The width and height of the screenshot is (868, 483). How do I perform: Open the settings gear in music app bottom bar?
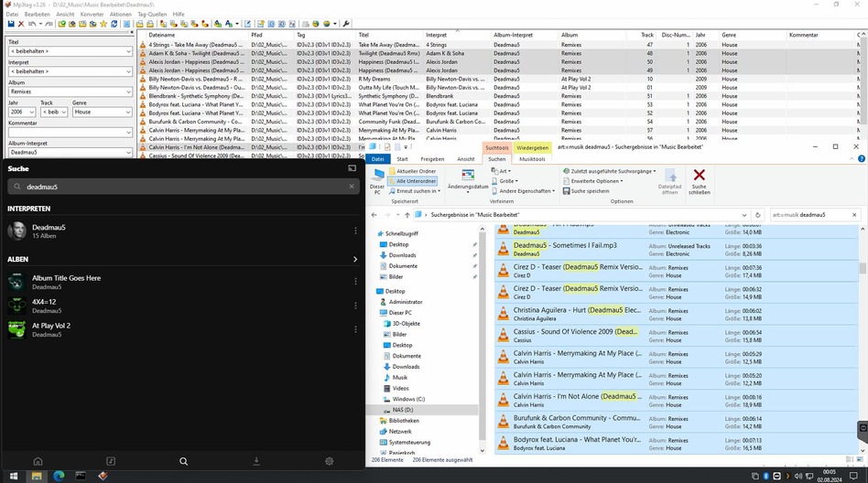[330, 461]
